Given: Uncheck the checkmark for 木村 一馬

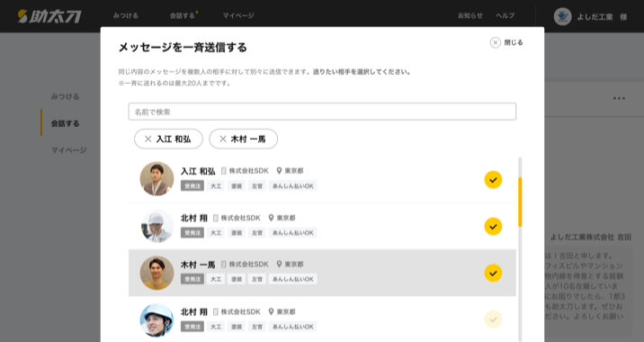Looking at the screenshot, I should point(493,273).
